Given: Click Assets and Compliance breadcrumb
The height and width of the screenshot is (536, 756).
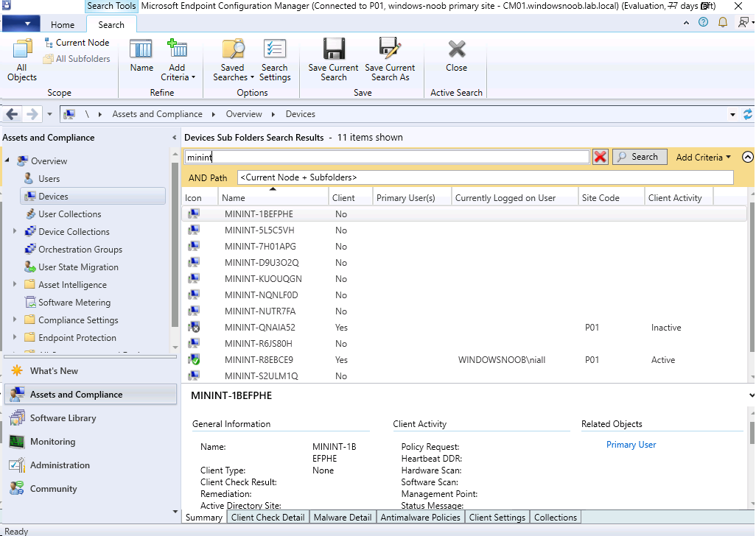Looking at the screenshot, I should tap(157, 114).
